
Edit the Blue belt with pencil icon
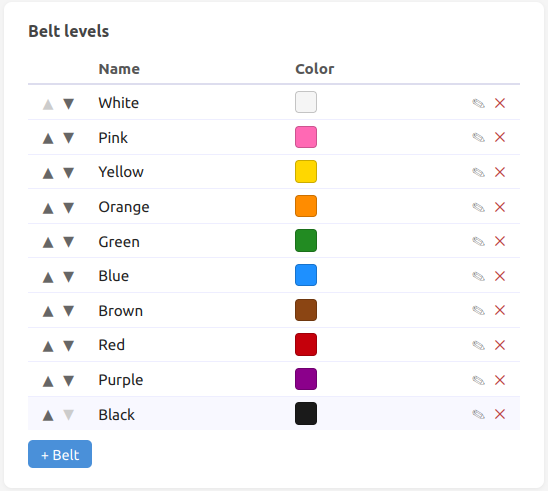click(478, 276)
